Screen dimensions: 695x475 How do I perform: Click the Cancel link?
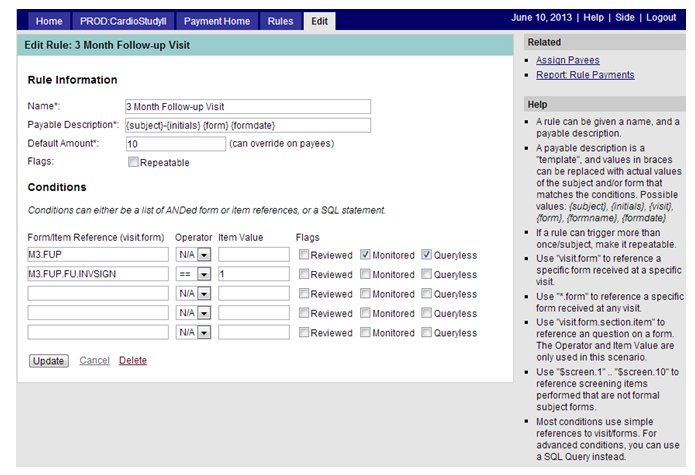(x=94, y=361)
